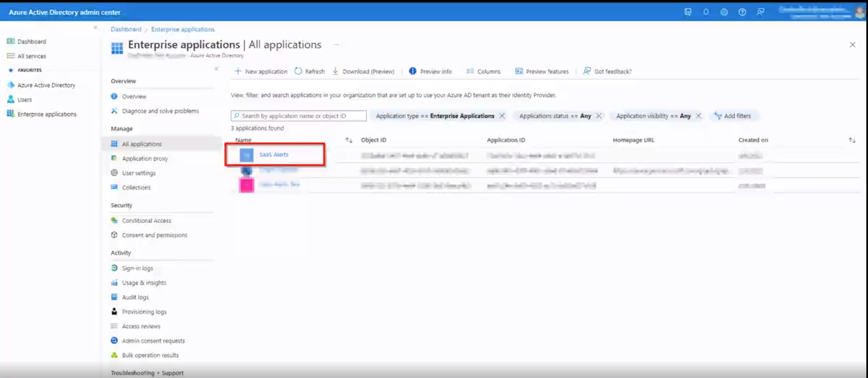Go to the Dashboard breadcrumb
The image size is (868, 378).
pyautogui.click(x=126, y=29)
